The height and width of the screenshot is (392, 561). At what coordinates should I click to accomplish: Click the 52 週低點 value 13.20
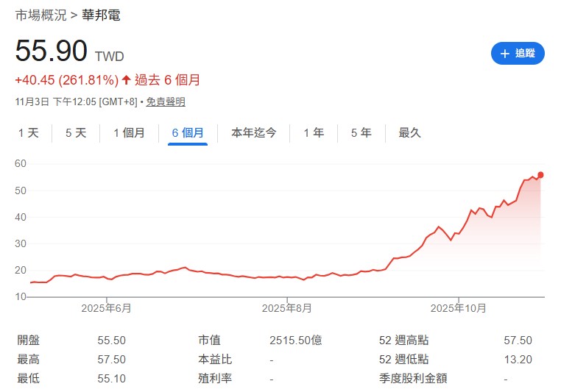pos(518,360)
